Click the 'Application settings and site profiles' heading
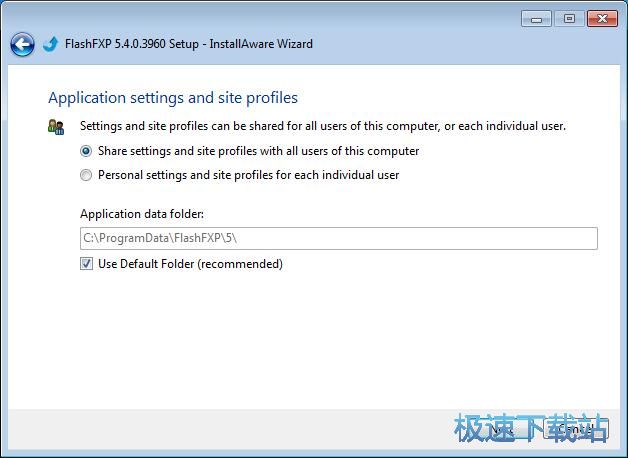Viewport: 628px width, 458px height. point(173,98)
